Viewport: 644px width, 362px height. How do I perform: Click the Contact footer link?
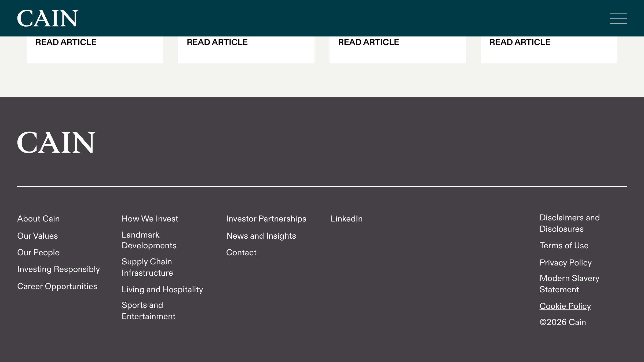click(241, 253)
